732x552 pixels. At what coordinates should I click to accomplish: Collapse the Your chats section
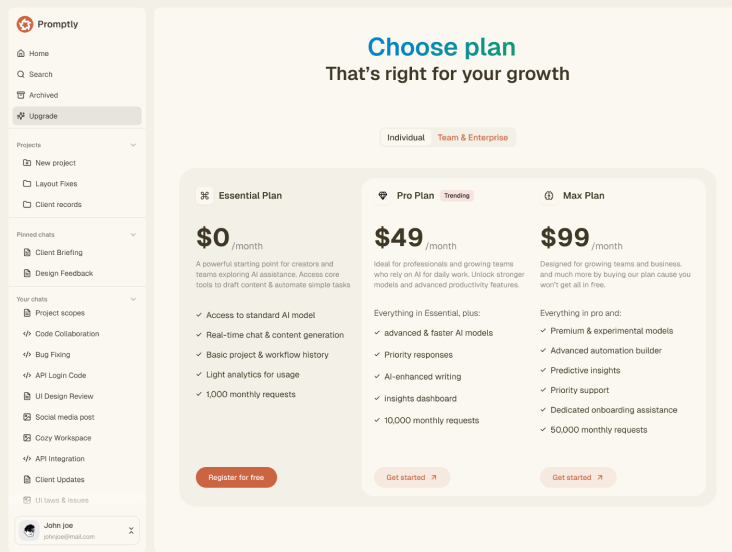(133, 299)
